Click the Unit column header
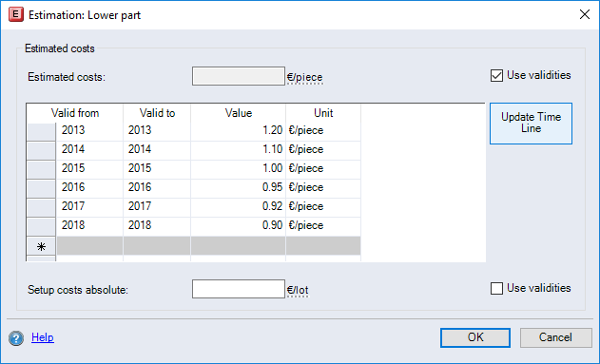This screenshot has width=600, height=364. coord(323,113)
